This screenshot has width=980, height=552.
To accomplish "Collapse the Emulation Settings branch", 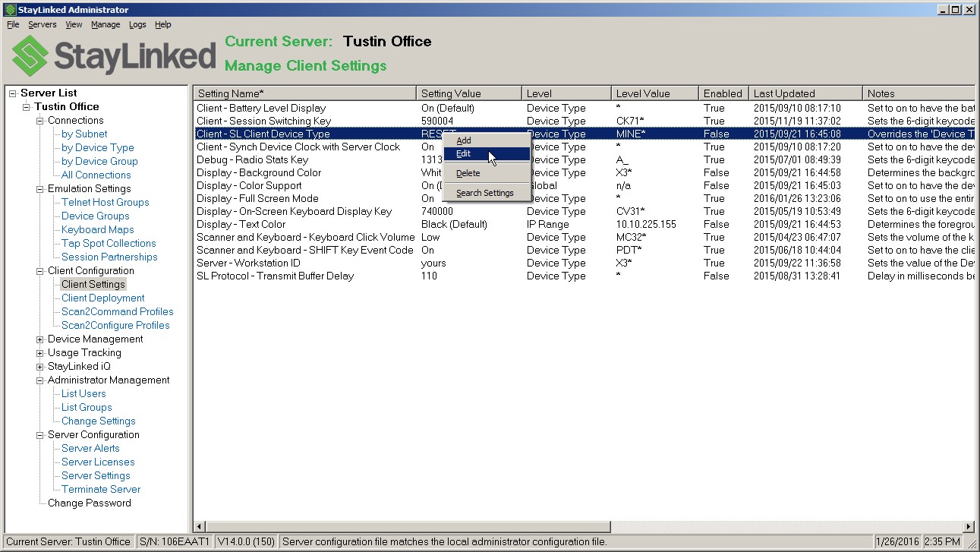I will pyautogui.click(x=40, y=189).
